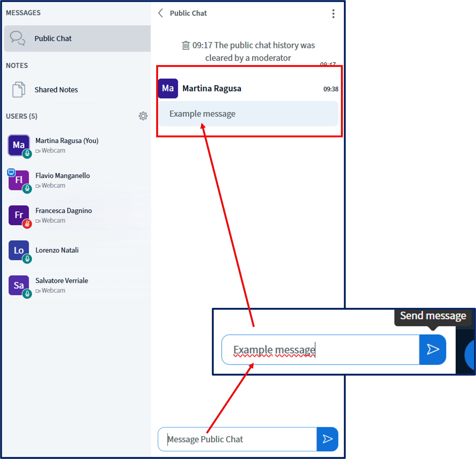Select Shared Notes entry
Viewport: 476px width, 459px height.
(56, 90)
